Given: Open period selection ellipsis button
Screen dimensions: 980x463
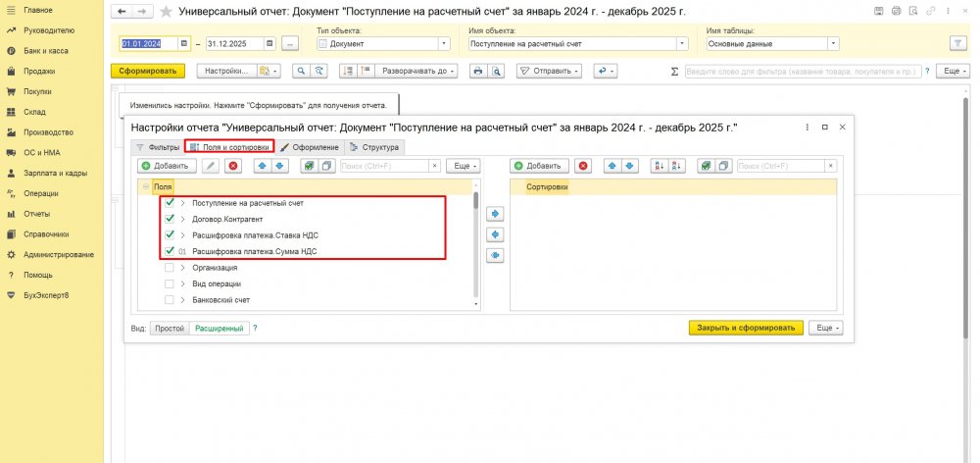Looking at the screenshot, I should click(290, 44).
